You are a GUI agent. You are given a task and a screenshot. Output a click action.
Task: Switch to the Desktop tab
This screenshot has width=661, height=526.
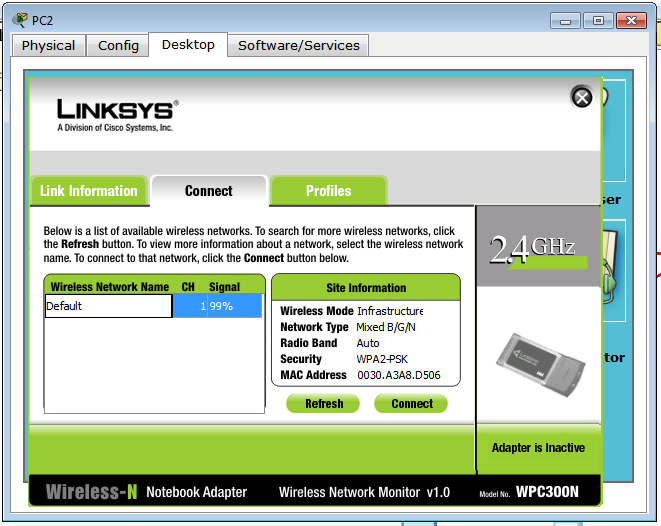[x=188, y=45]
